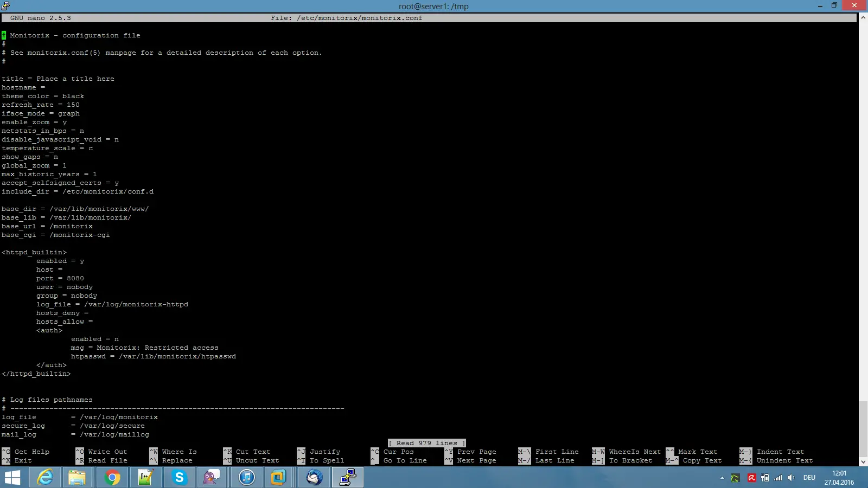The image size is (868, 488).
Task: Open Notepad++ from the taskbar
Action: tap(145, 478)
